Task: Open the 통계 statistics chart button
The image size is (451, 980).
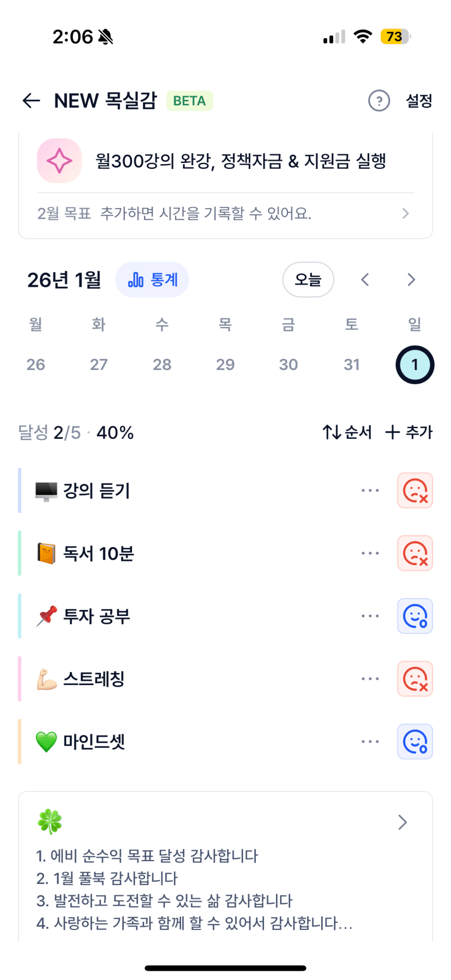Action: pyautogui.click(x=152, y=280)
